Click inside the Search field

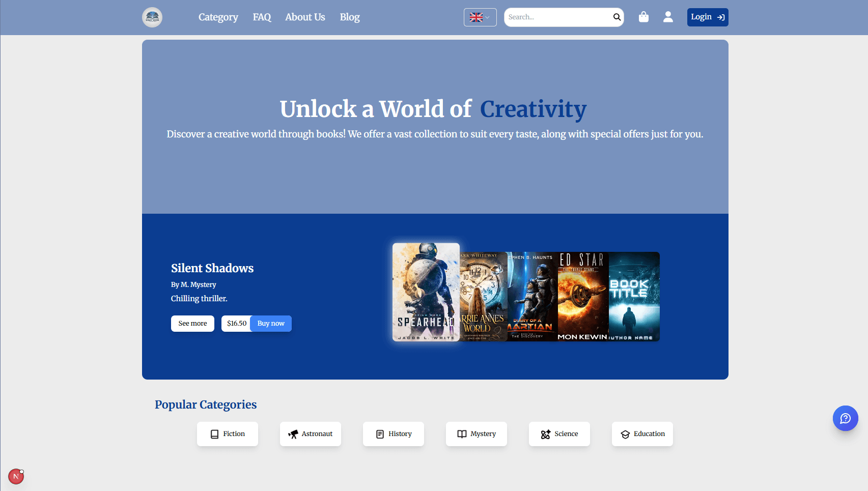[555, 17]
